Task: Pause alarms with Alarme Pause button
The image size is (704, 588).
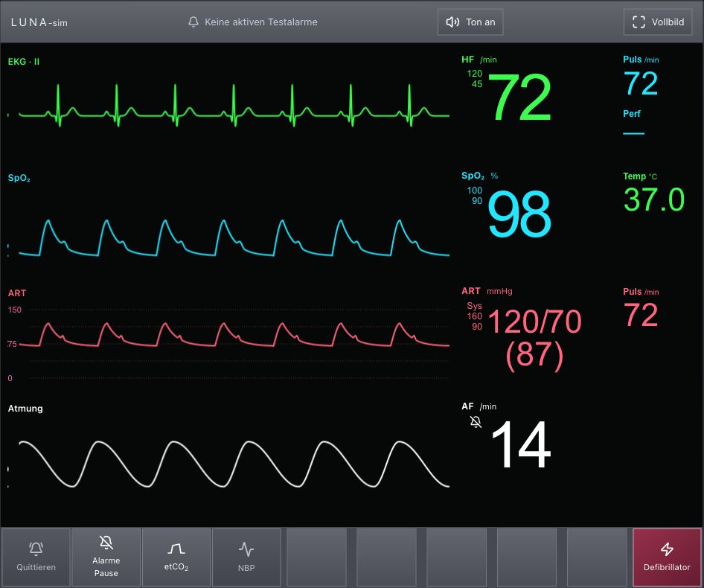Action: coord(106,557)
